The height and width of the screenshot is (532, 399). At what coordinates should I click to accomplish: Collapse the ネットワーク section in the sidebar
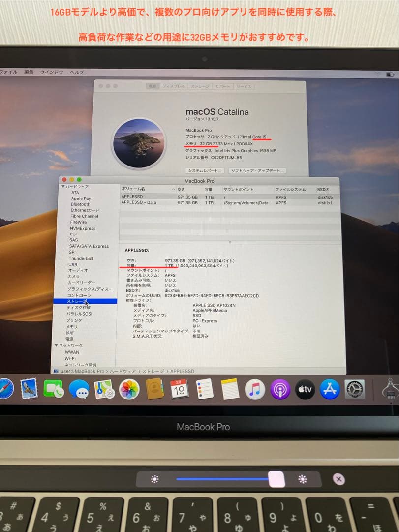coord(58,345)
